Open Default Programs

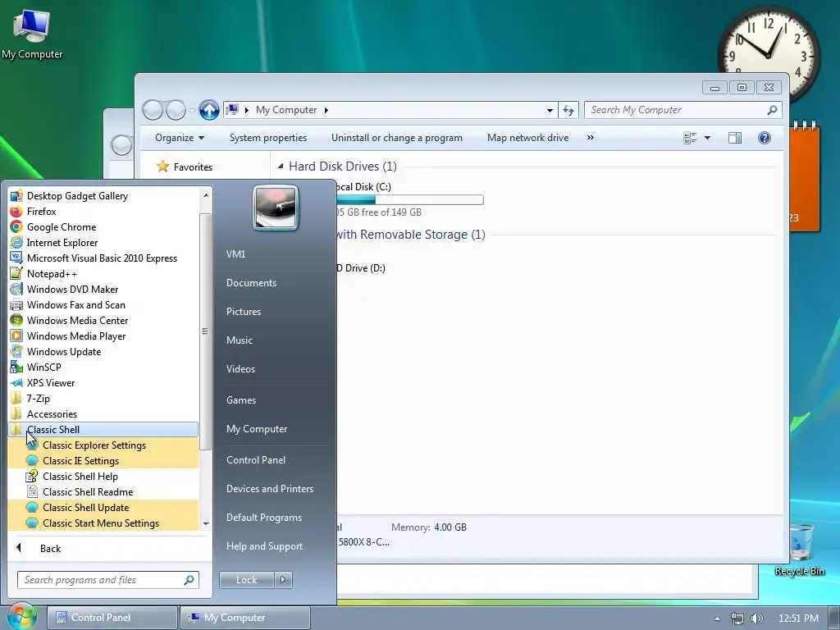click(264, 518)
